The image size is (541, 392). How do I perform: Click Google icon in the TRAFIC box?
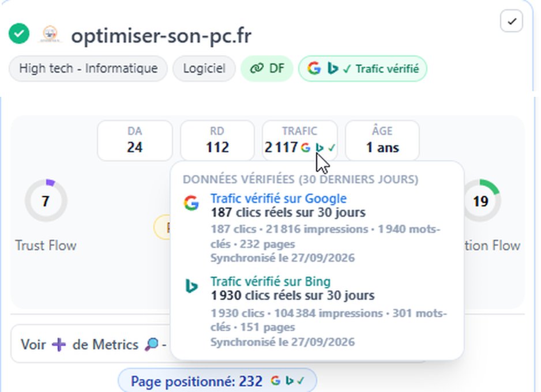(305, 148)
